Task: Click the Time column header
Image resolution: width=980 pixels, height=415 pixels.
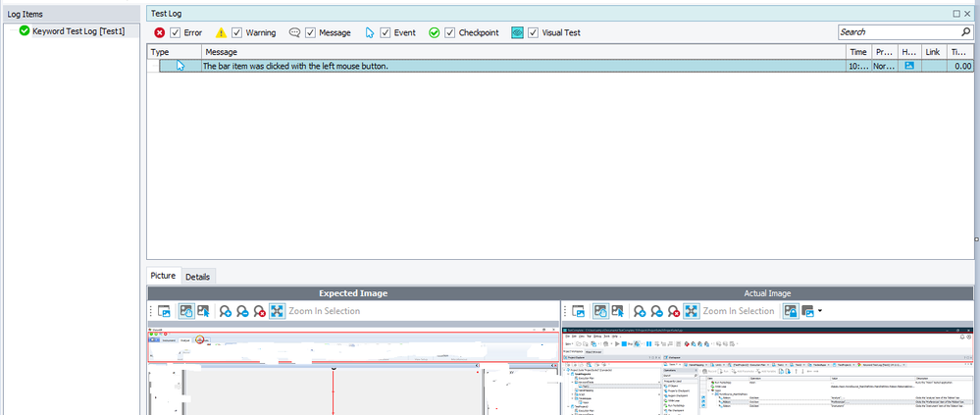Action: click(x=857, y=51)
